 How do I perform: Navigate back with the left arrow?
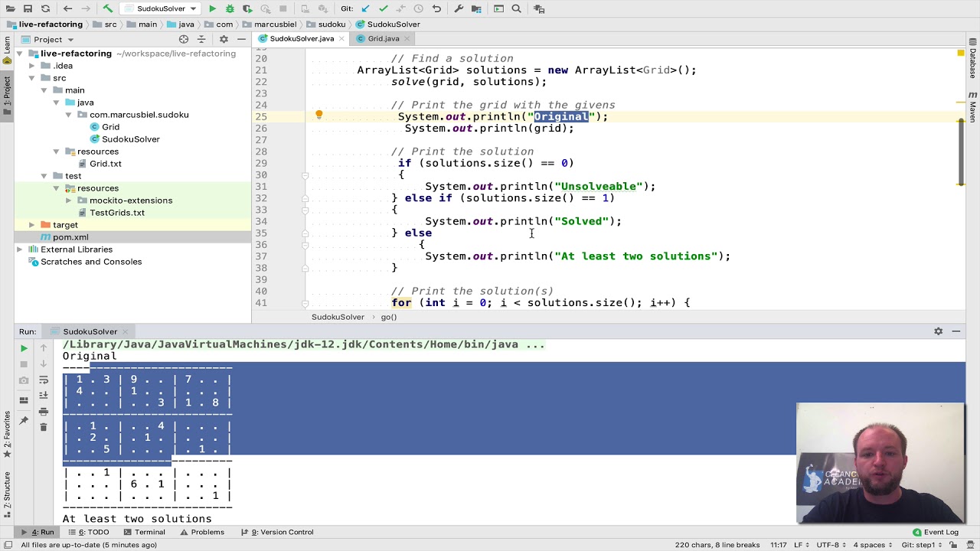pyautogui.click(x=67, y=8)
